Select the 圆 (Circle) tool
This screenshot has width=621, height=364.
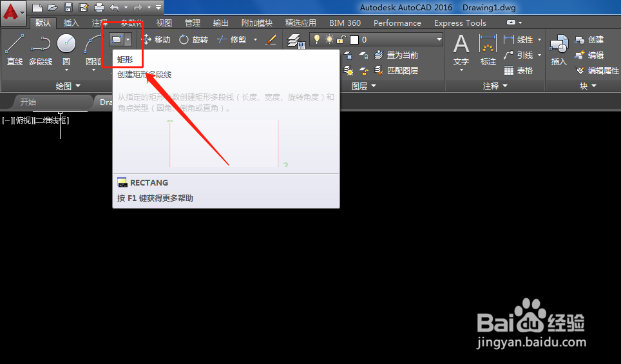pos(66,48)
